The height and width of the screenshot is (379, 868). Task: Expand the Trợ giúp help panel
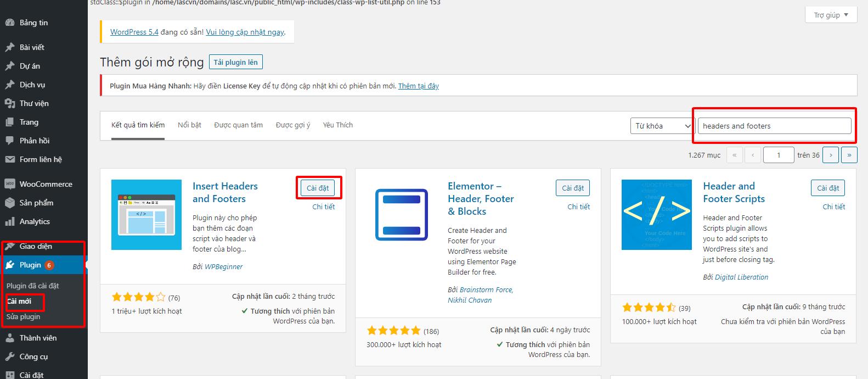coord(831,15)
